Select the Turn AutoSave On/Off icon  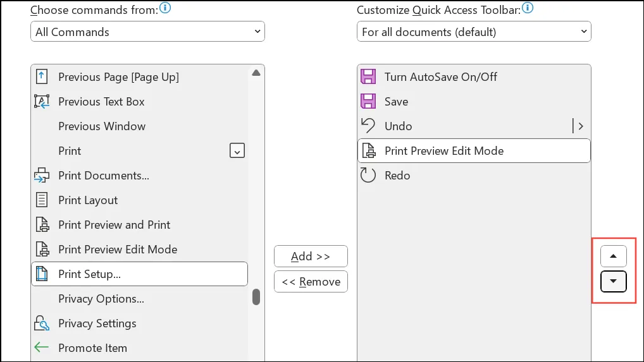coord(368,76)
